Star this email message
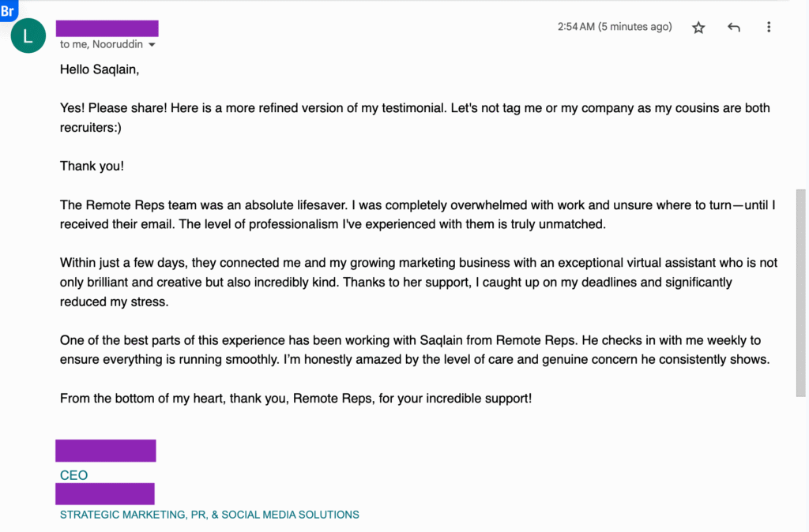 click(698, 28)
